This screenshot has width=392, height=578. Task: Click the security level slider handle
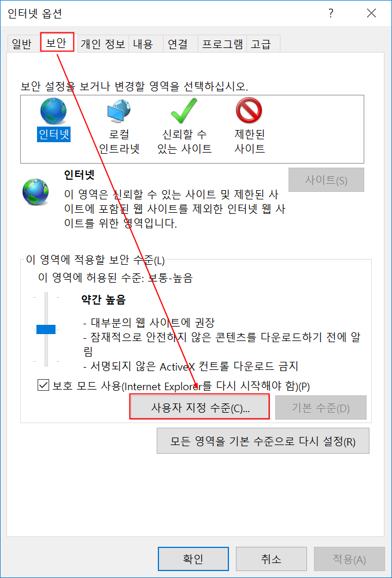pos(46,329)
